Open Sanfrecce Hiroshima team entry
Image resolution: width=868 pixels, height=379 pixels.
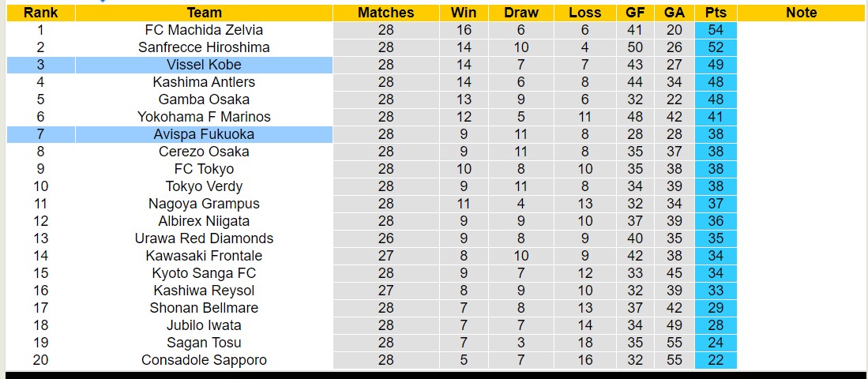[x=204, y=47]
